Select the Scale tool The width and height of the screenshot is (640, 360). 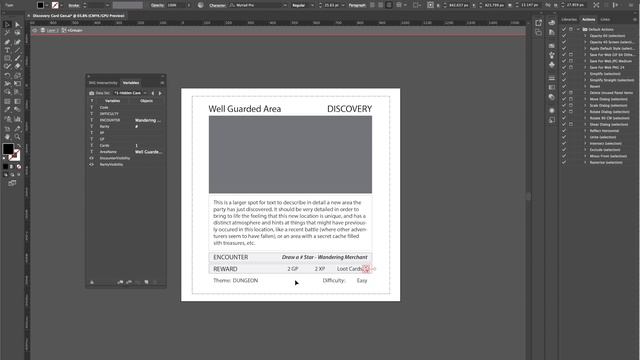click(x=18, y=76)
